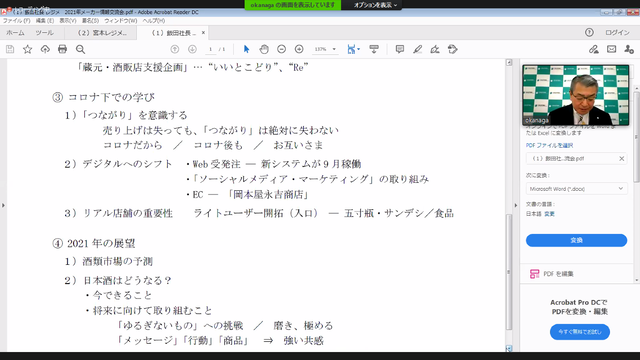640x360 pixels.
Task: Expand the left navigation pane arrow
Action: [3, 205]
